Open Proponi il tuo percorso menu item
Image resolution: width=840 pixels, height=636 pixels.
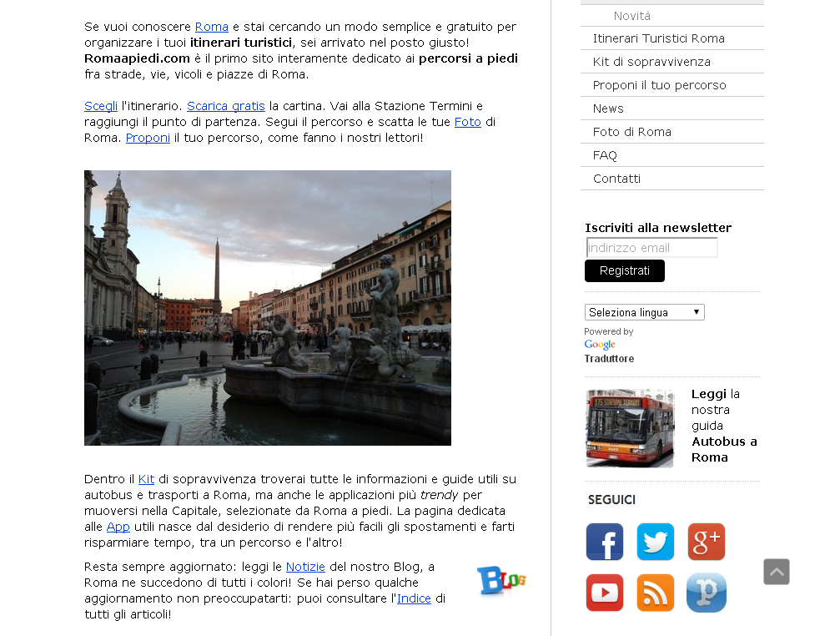pos(671,85)
